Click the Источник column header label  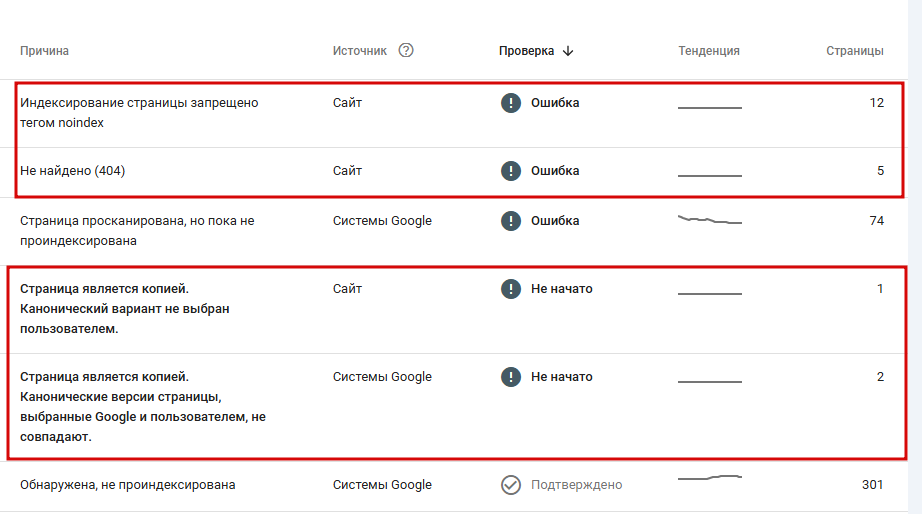(x=359, y=51)
